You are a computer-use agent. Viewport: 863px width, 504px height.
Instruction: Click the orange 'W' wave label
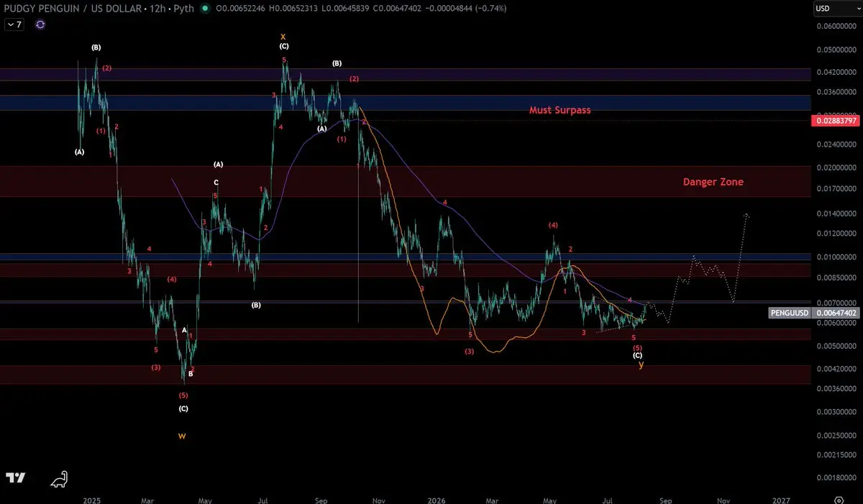click(182, 436)
